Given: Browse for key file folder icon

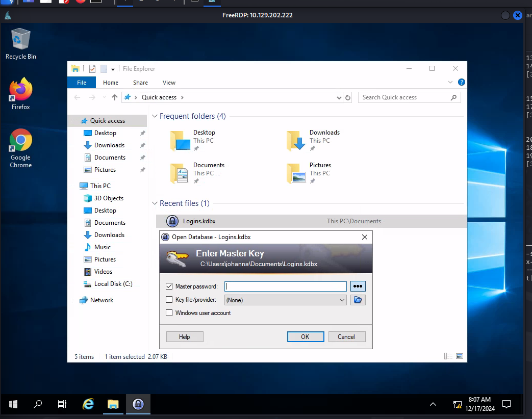Looking at the screenshot, I should pyautogui.click(x=358, y=300).
